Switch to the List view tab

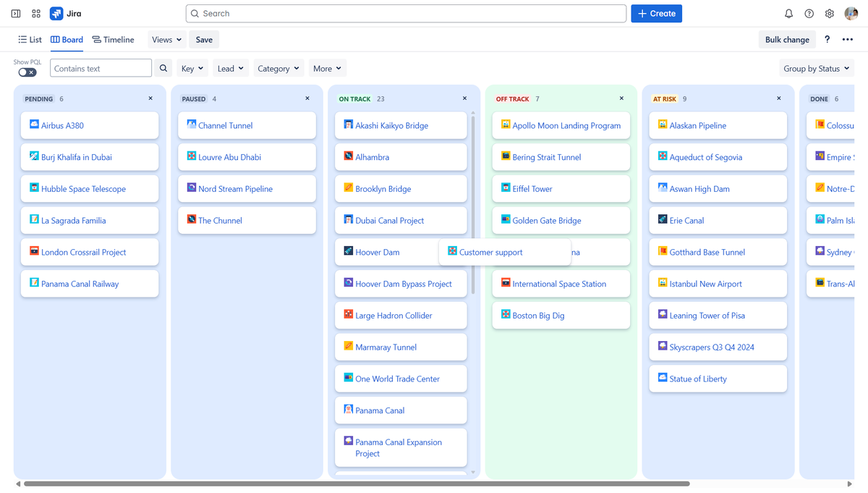[30, 40]
